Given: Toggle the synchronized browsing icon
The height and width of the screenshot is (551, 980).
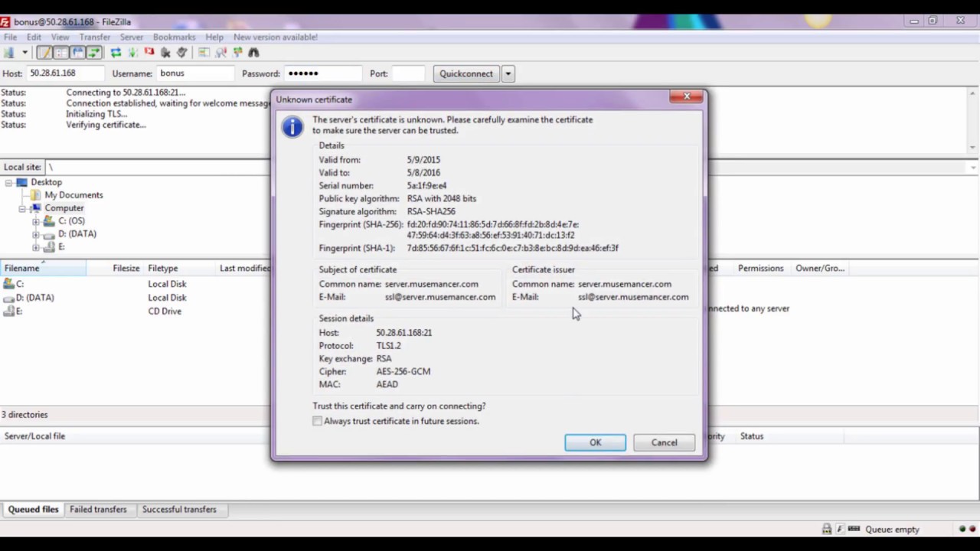Looking at the screenshot, I should [x=237, y=52].
